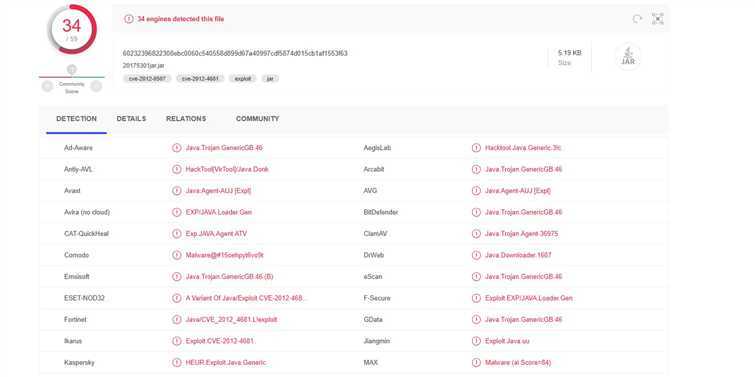Click MAX's 'Malware (ai Score=84)' result
This screenshot has width=755, height=377.
coord(518,362)
